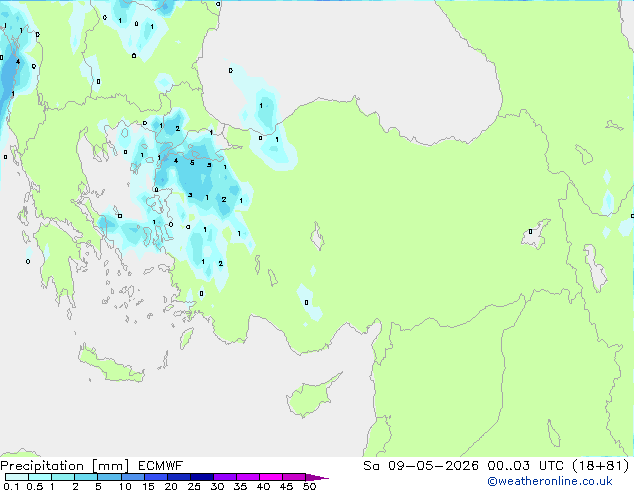Viewport: 634px width, 490px height.
Task: Click the legend's arrow tip above 50
Action: pos(317,477)
